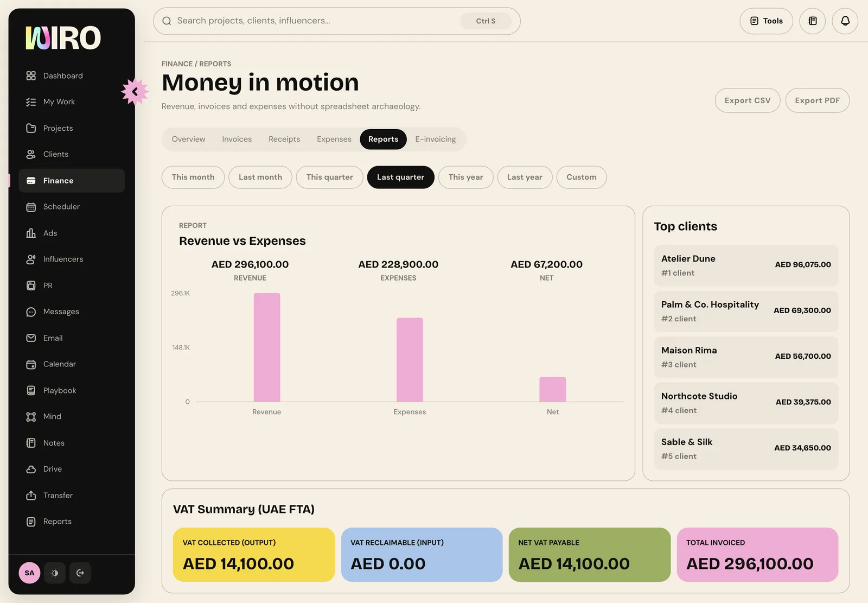Open My Work from the sidebar
The image size is (868, 603).
(x=72, y=101)
